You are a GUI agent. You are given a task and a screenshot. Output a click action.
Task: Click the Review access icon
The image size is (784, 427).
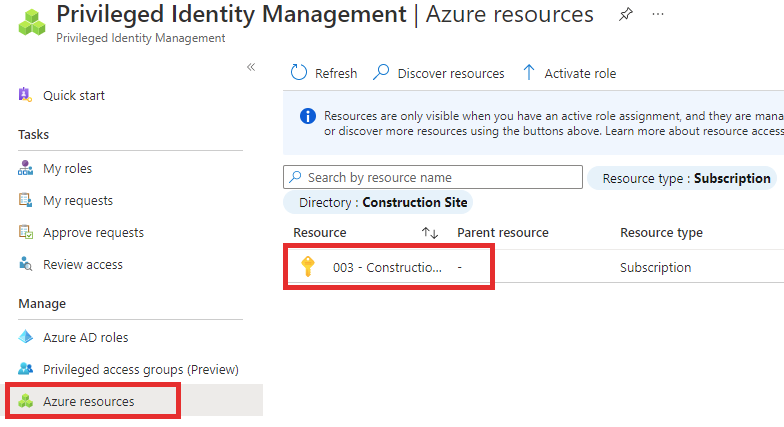coord(26,264)
